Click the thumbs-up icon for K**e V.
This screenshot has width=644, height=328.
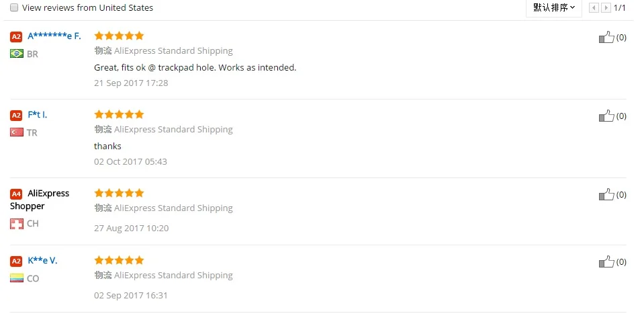[x=606, y=262]
